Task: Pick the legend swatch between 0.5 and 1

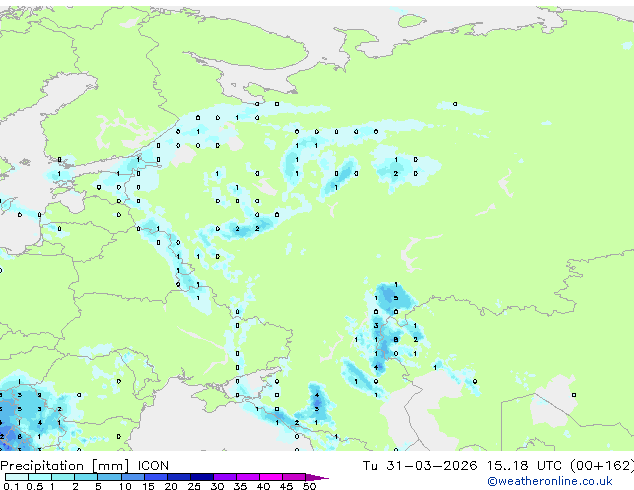Action: [40, 477]
